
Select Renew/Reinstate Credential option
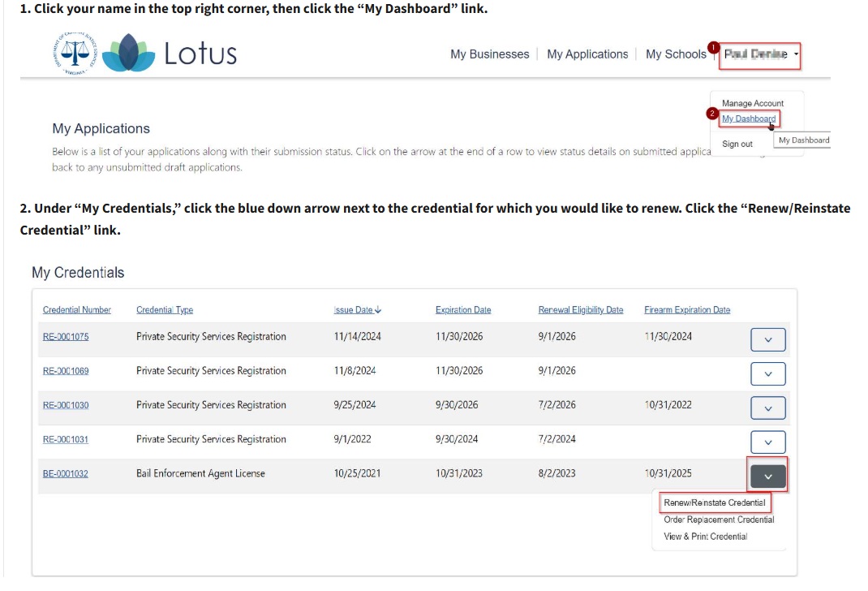[714, 503]
